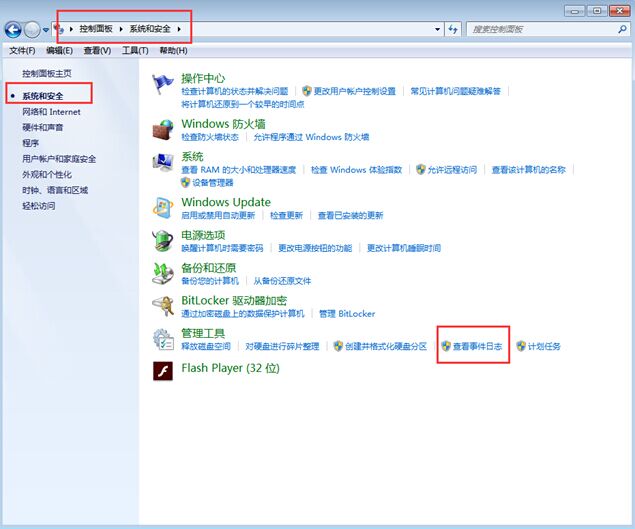Select 系统和安全 in the sidebar
The image size is (635, 529).
43,96
